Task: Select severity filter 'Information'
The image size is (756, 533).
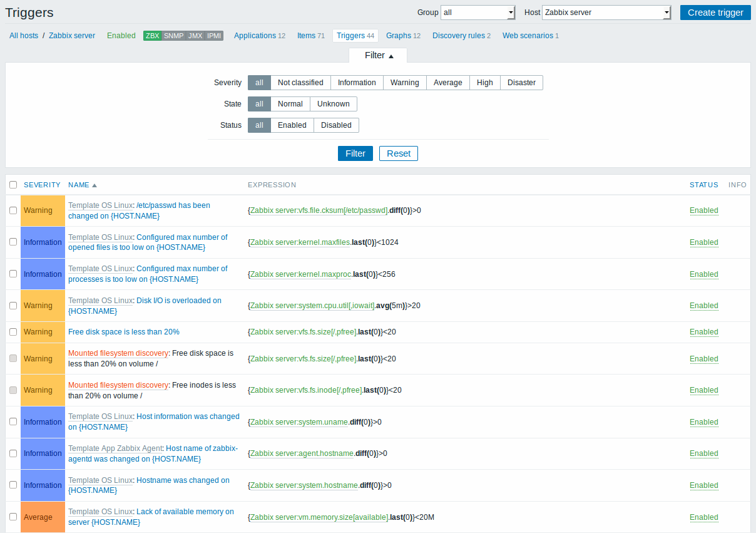Action: coord(357,83)
